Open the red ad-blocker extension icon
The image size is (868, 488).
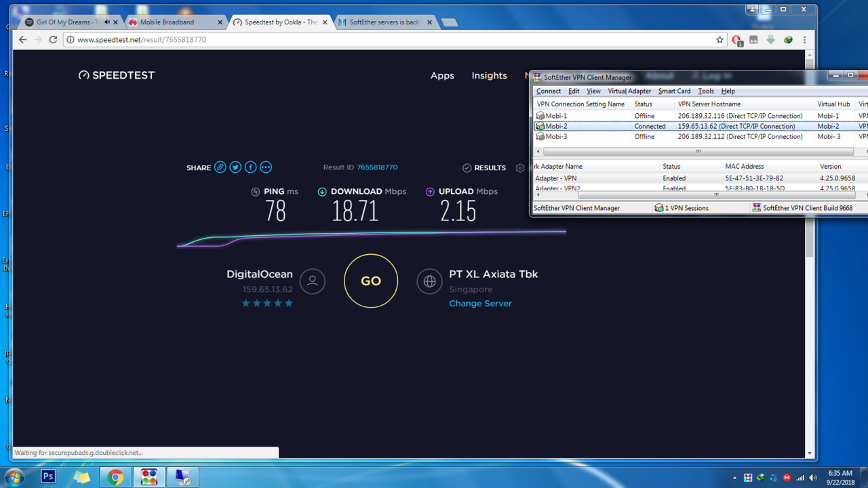click(737, 41)
